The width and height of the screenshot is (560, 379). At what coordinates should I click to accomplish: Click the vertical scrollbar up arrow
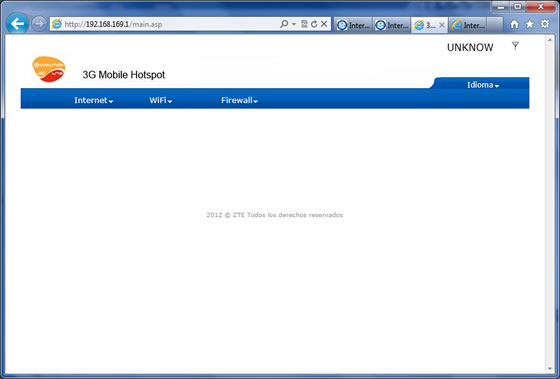[550, 40]
